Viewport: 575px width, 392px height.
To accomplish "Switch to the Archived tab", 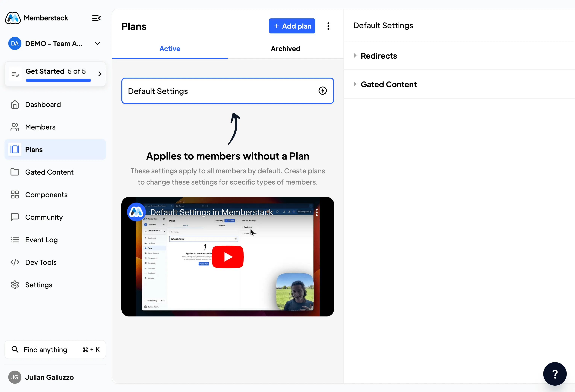I will (285, 49).
